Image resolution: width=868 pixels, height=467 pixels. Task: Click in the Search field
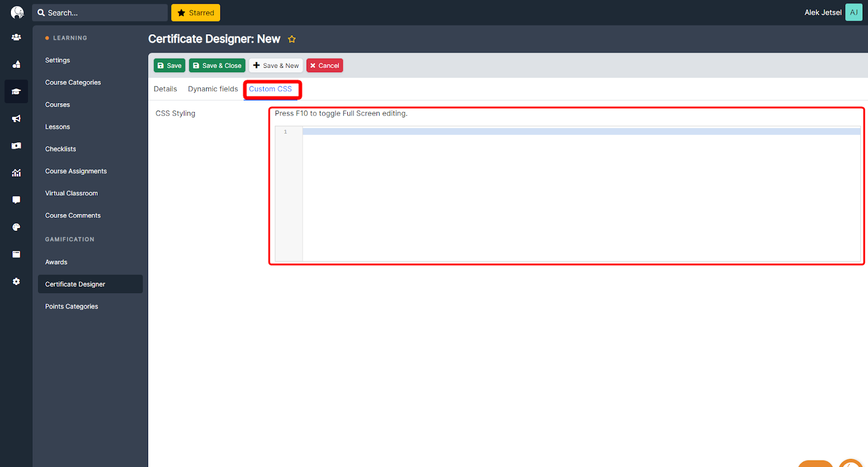pos(100,12)
